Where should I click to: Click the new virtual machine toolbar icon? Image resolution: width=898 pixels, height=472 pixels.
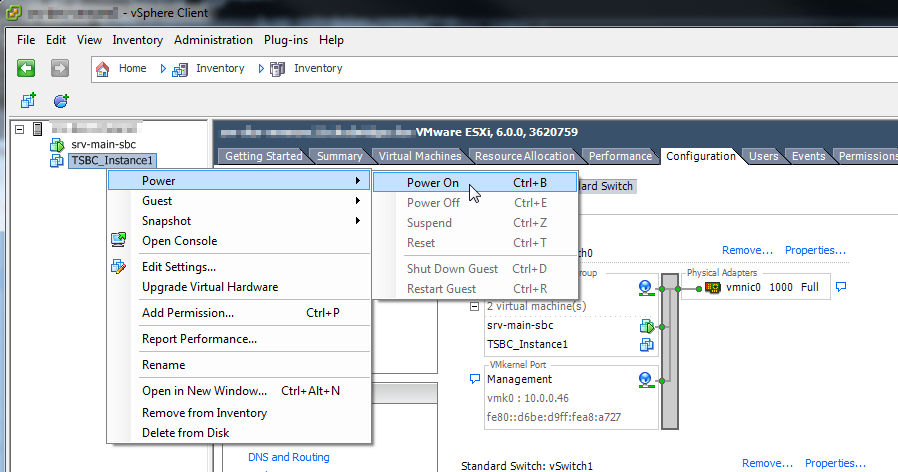click(28, 101)
